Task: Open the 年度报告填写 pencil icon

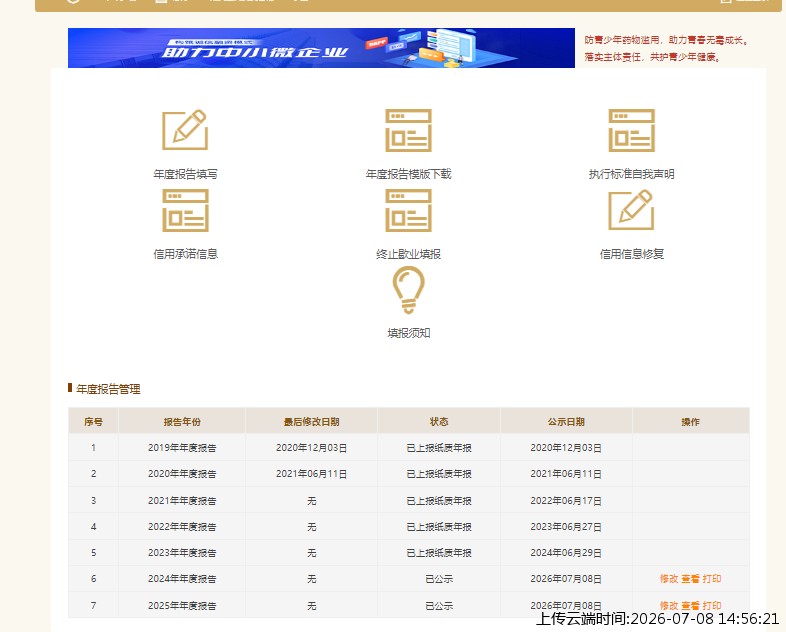Action: pyautogui.click(x=185, y=130)
